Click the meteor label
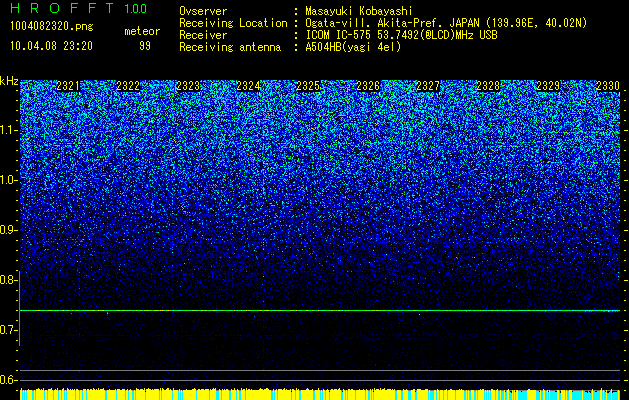Screen dimensions: 629x400 click(142, 31)
